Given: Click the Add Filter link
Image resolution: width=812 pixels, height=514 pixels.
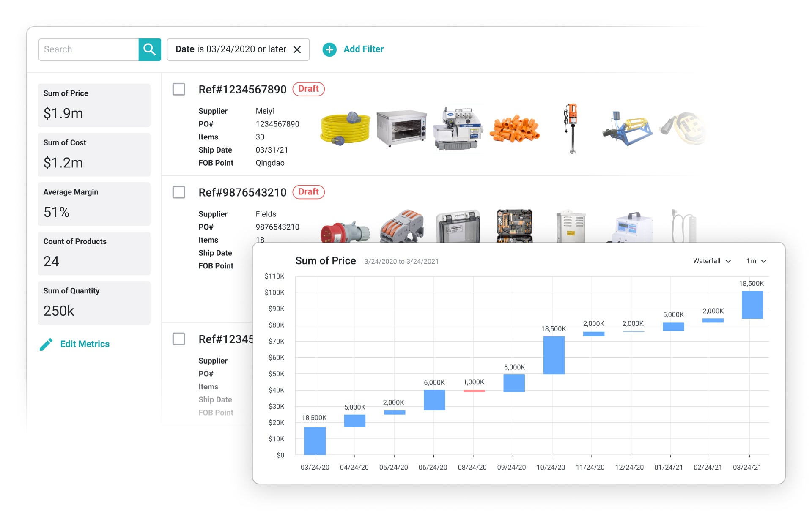Looking at the screenshot, I should click(x=363, y=49).
